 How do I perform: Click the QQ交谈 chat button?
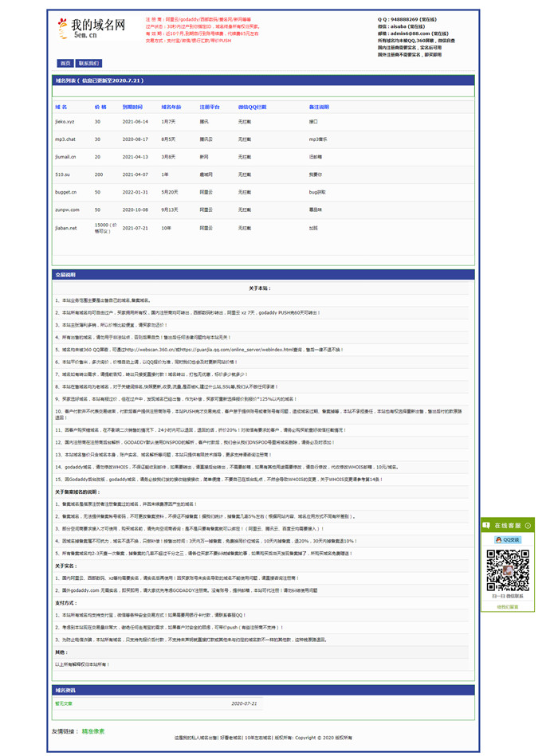(507, 539)
